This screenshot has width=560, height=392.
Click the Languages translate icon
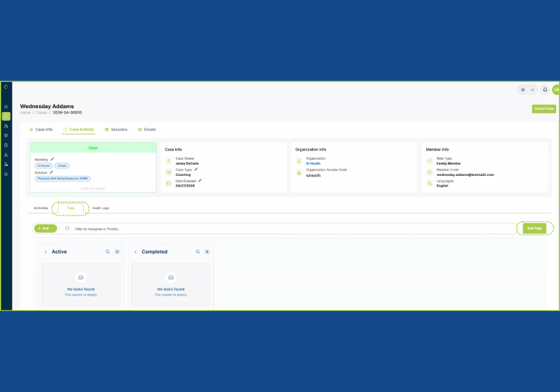coord(430,184)
